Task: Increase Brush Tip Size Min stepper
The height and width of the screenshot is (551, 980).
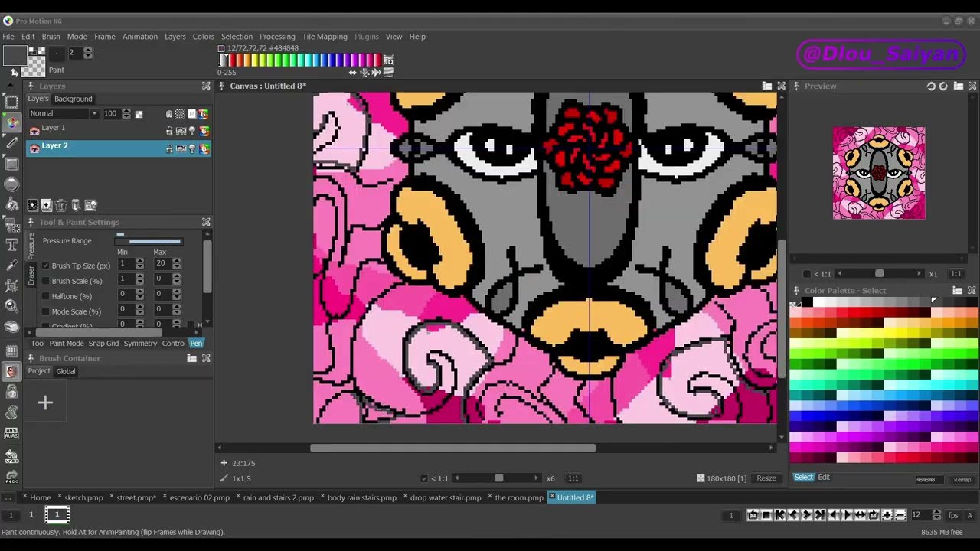Action: (x=139, y=260)
